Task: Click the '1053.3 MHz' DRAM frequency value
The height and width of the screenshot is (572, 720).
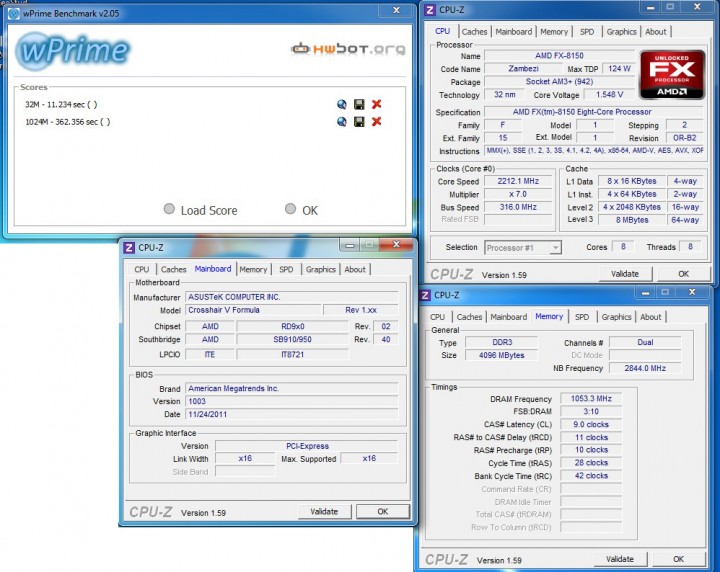Action: coord(591,398)
